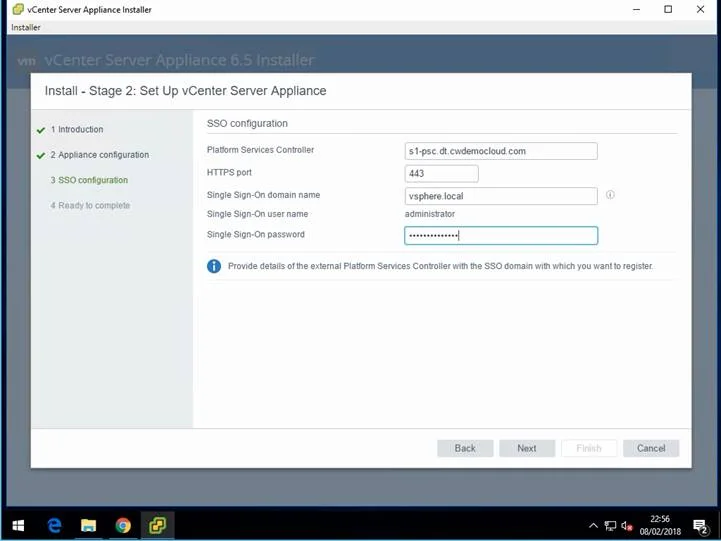The image size is (721, 541).
Task: Click the vCenter installer title bar icon
Action: tap(18, 9)
